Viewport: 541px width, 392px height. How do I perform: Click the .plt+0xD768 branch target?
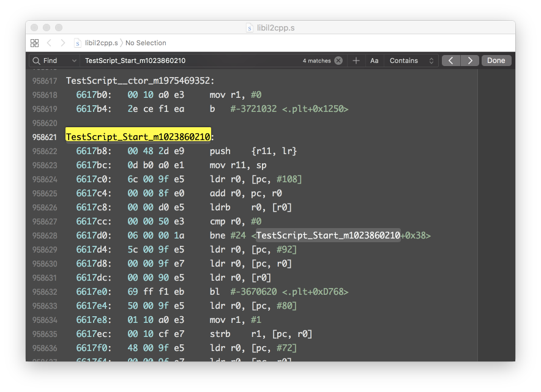coord(315,292)
